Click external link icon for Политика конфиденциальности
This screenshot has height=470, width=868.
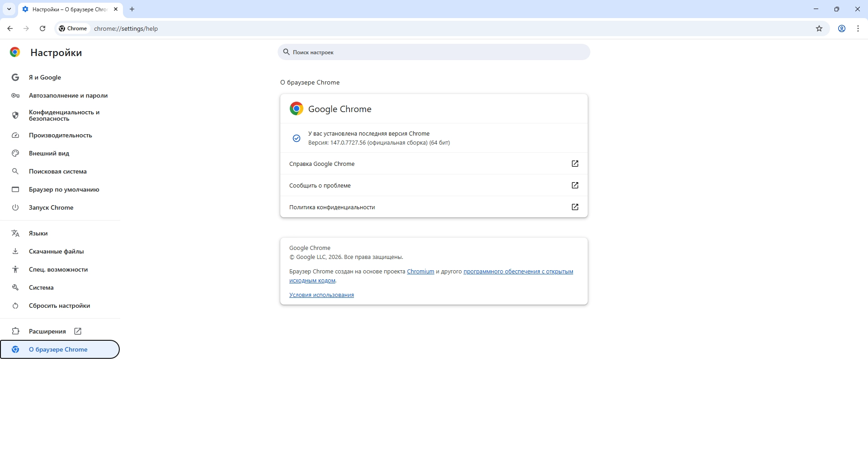[575, 207]
